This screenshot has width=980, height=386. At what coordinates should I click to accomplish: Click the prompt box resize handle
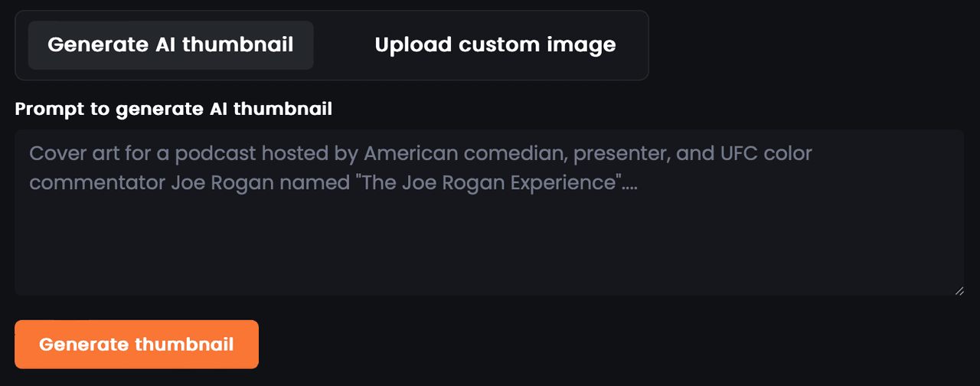tap(959, 290)
